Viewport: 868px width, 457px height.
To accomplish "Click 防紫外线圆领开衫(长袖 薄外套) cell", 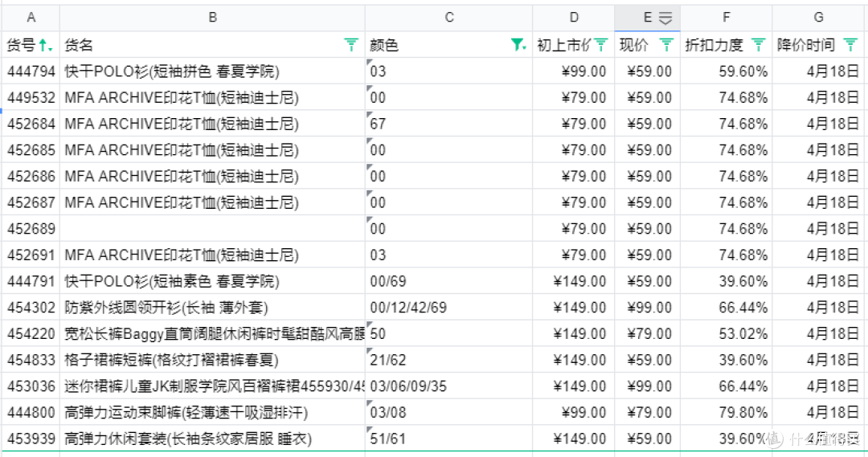I will (x=212, y=308).
